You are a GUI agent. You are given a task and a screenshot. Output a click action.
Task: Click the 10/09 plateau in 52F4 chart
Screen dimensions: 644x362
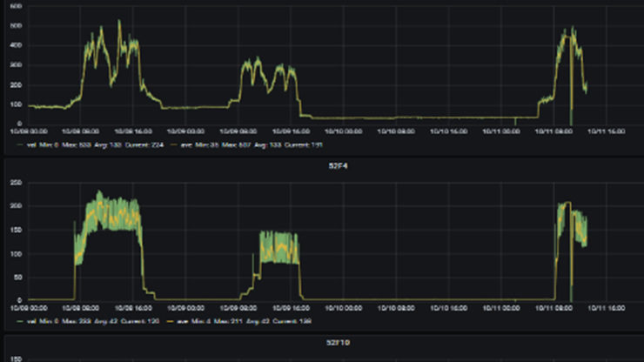tap(278, 248)
